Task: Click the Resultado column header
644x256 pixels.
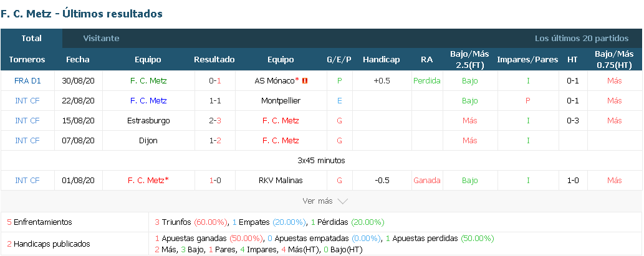Action: (x=214, y=60)
